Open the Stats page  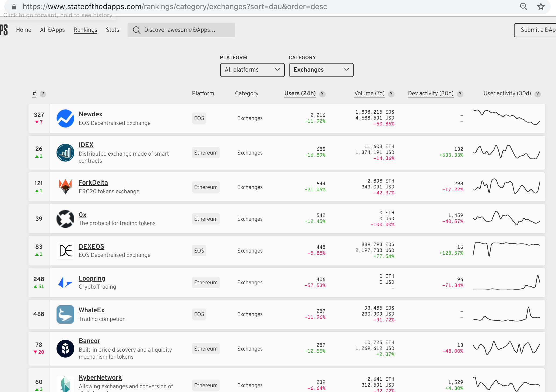[x=112, y=30]
